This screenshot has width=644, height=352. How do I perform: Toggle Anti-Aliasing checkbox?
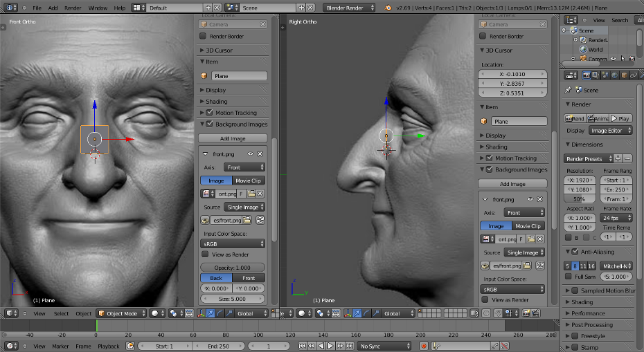pos(575,252)
